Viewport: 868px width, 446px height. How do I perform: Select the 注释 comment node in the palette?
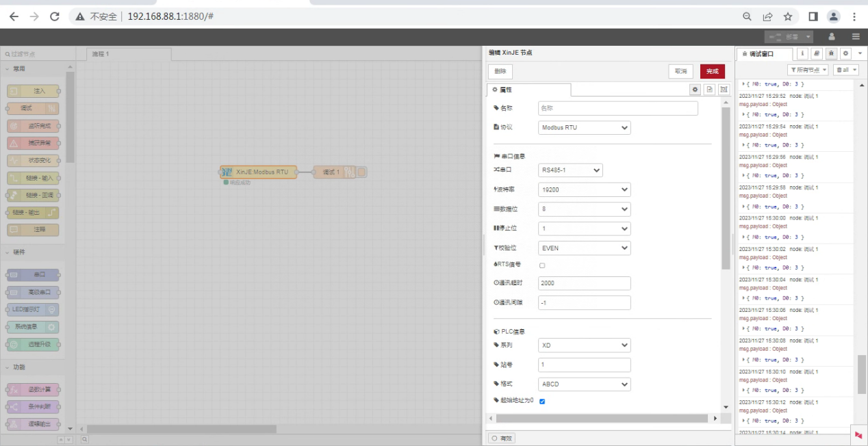point(33,231)
